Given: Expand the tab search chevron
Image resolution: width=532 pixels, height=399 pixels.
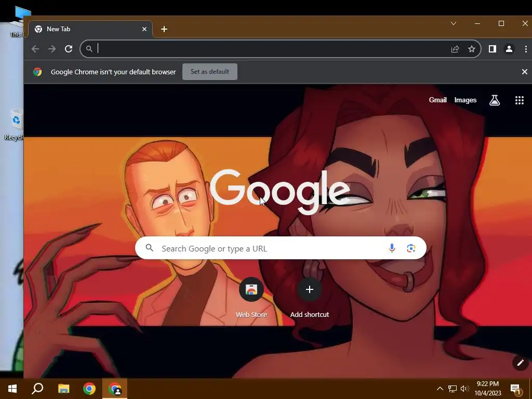Looking at the screenshot, I should (x=454, y=23).
